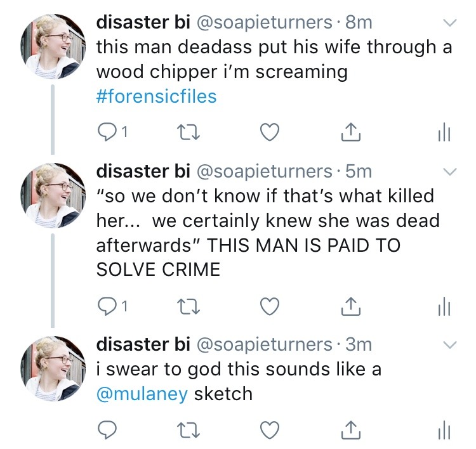Expand options menu on the 5m tweet
Screen dimensions: 476x449
coord(449,172)
